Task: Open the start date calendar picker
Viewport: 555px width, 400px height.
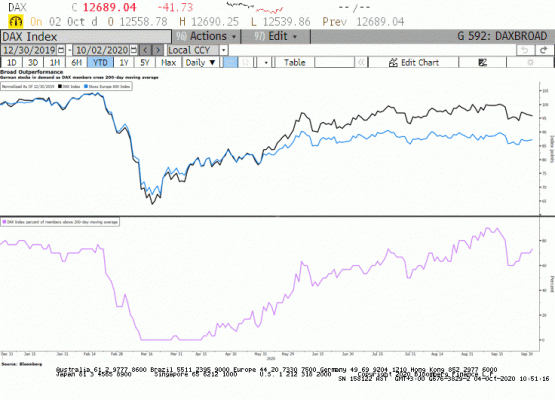Action: (61, 50)
